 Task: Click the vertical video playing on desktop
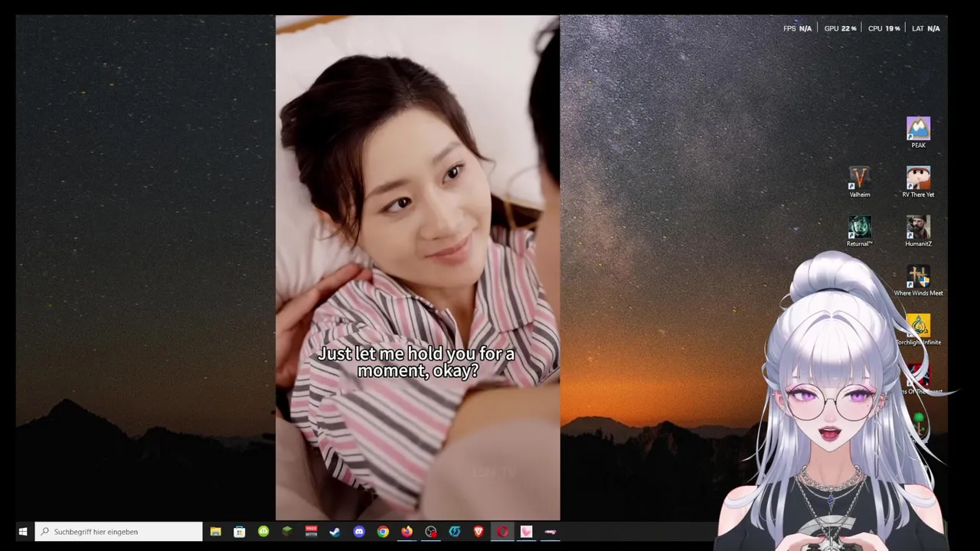click(x=417, y=268)
